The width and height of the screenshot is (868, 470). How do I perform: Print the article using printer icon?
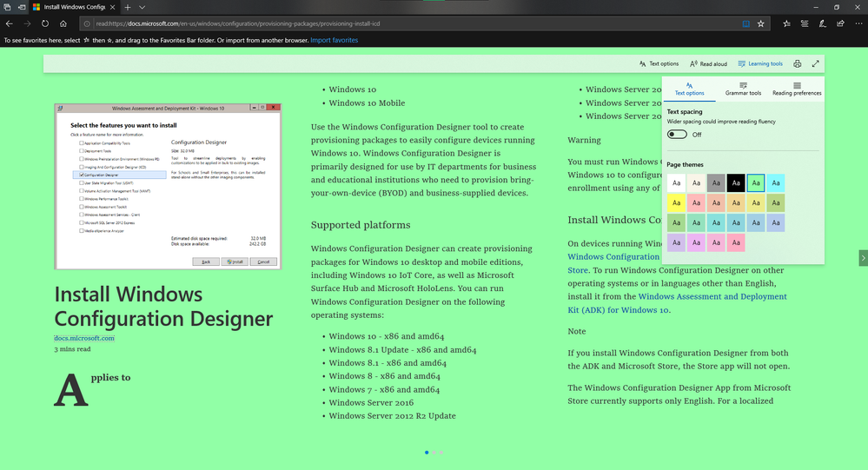tap(797, 63)
